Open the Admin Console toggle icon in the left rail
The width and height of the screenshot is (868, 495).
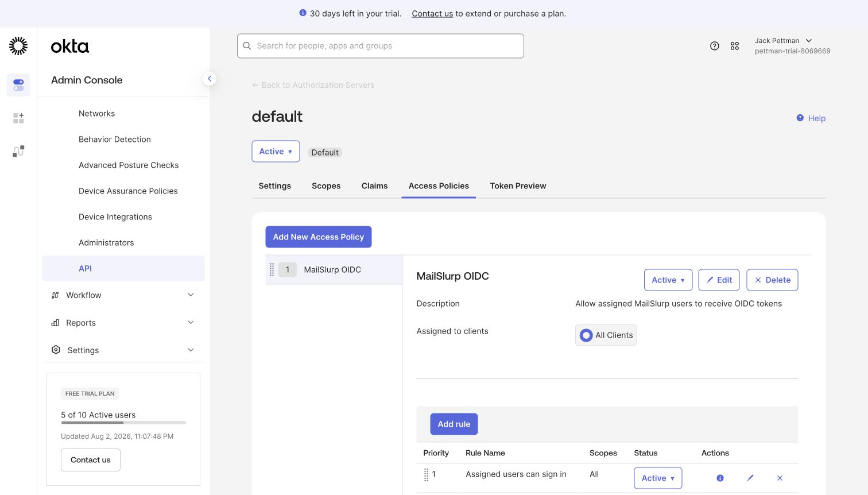(18, 85)
